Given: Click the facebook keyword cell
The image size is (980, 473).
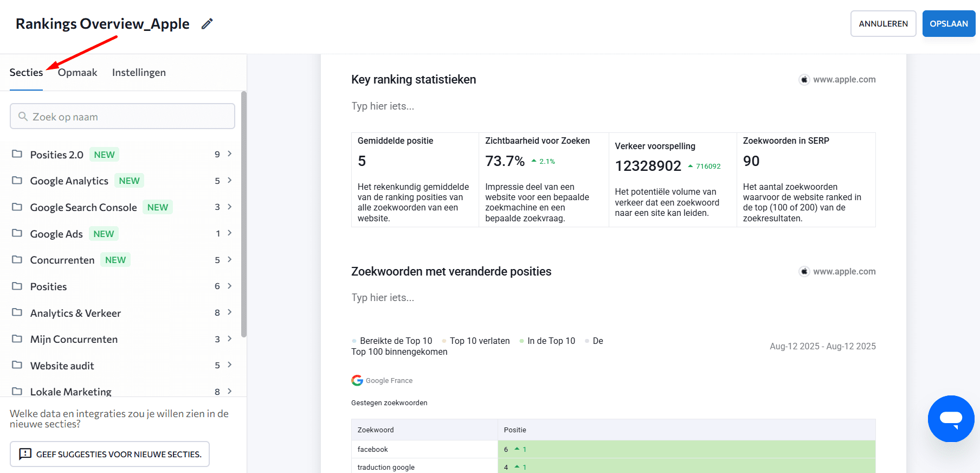Looking at the screenshot, I should point(425,449).
